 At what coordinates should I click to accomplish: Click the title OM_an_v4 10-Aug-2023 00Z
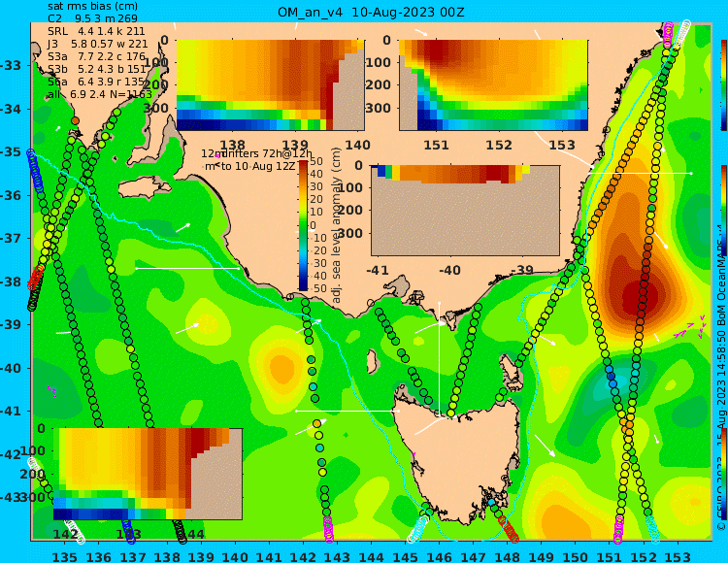(371, 12)
